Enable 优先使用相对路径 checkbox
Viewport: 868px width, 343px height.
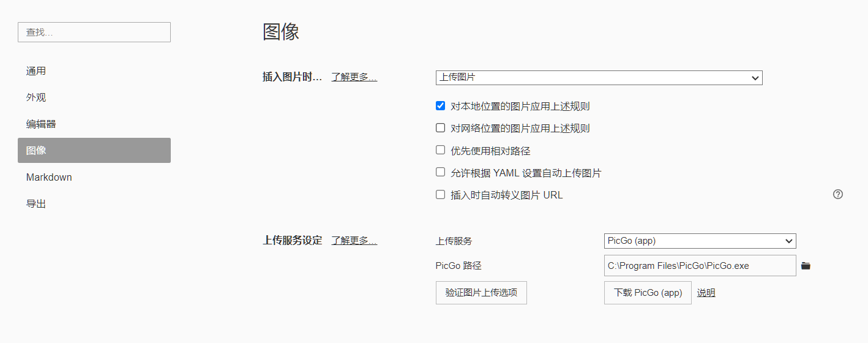(x=440, y=150)
